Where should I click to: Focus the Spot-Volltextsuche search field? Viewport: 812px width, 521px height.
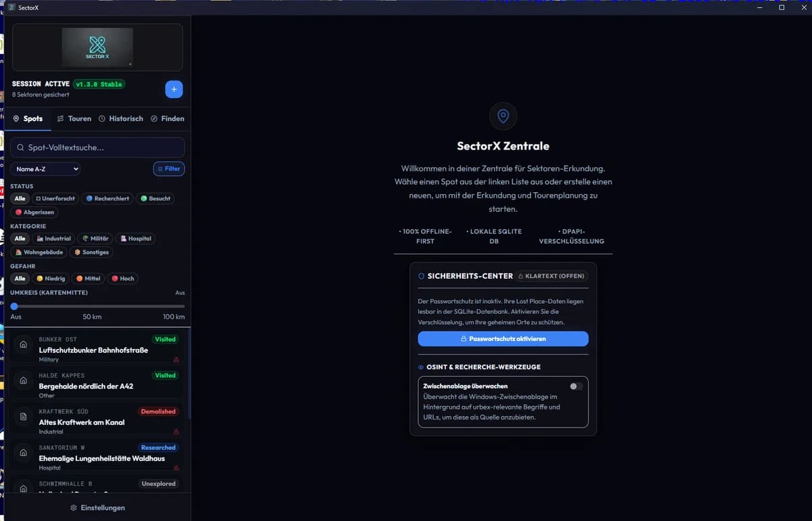[97, 148]
